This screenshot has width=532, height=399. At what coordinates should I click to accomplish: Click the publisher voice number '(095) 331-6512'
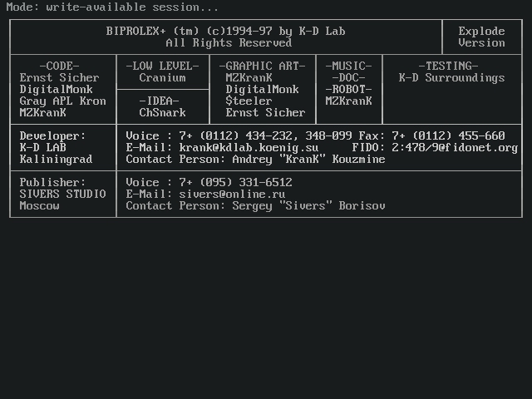click(x=246, y=182)
